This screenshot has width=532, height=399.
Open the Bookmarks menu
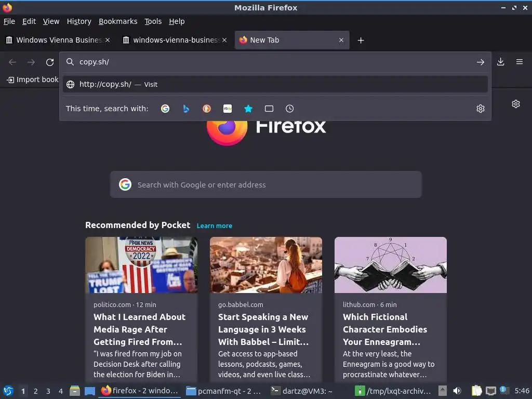tap(118, 21)
